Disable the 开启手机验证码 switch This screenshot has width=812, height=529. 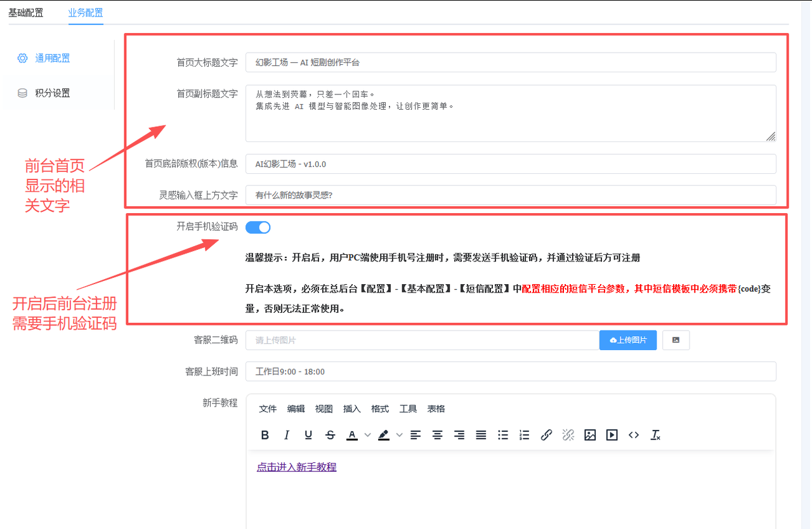pyautogui.click(x=258, y=227)
